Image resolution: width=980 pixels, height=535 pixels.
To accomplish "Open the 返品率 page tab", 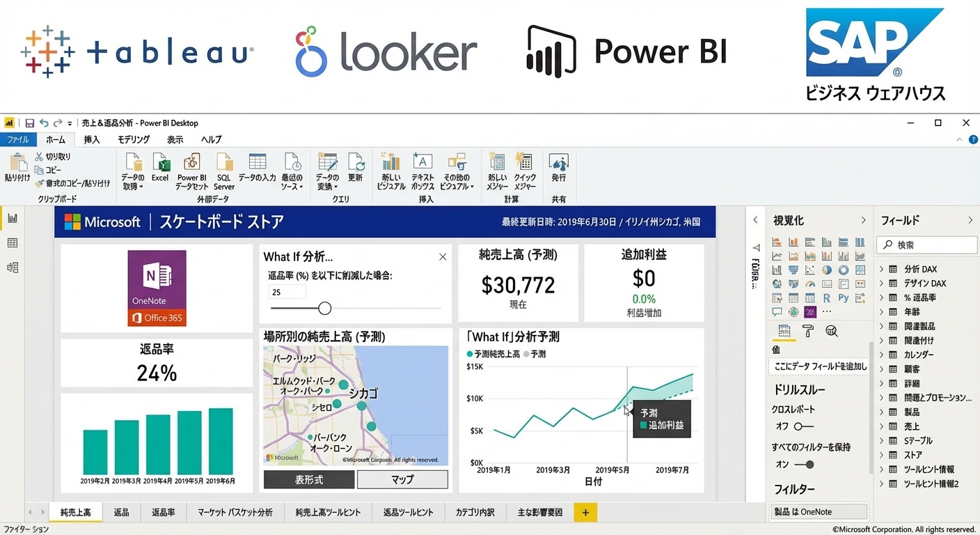I will [x=164, y=513].
